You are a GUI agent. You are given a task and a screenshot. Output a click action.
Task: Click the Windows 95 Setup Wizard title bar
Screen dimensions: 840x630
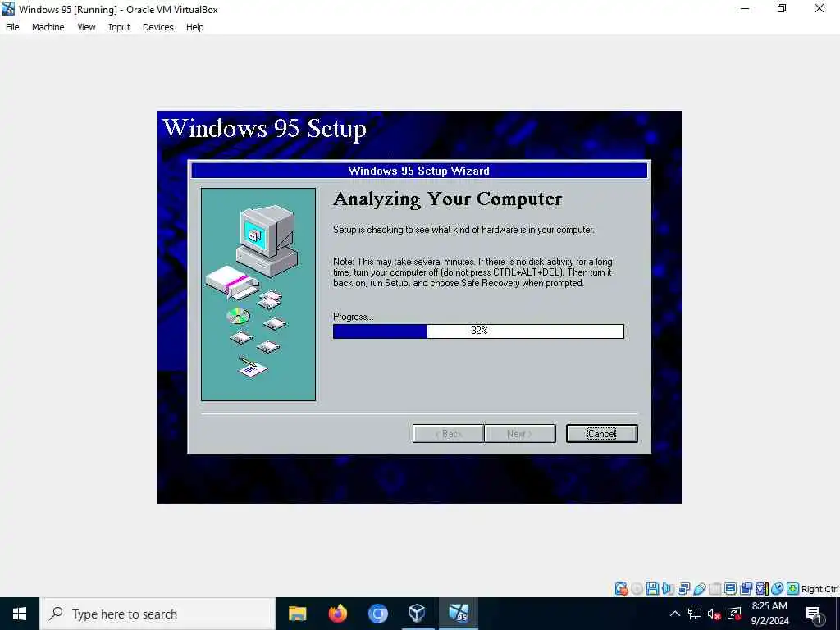click(419, 171)
